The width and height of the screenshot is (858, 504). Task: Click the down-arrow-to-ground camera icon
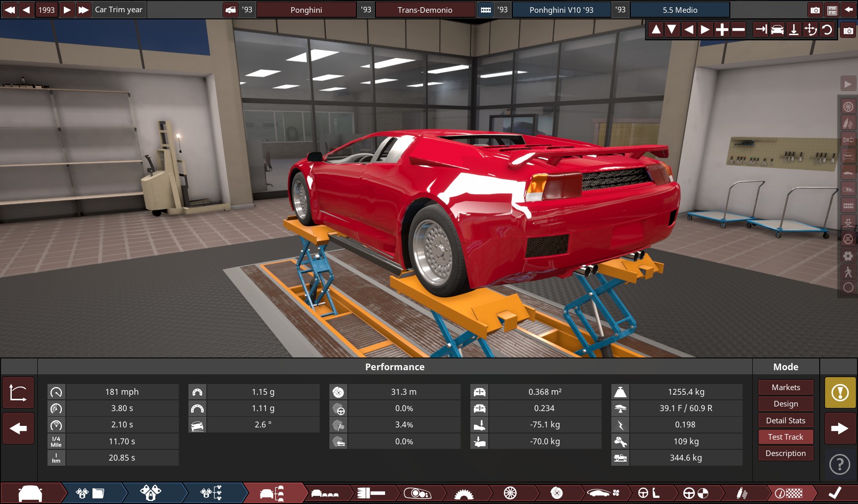(x=794, y=30)
